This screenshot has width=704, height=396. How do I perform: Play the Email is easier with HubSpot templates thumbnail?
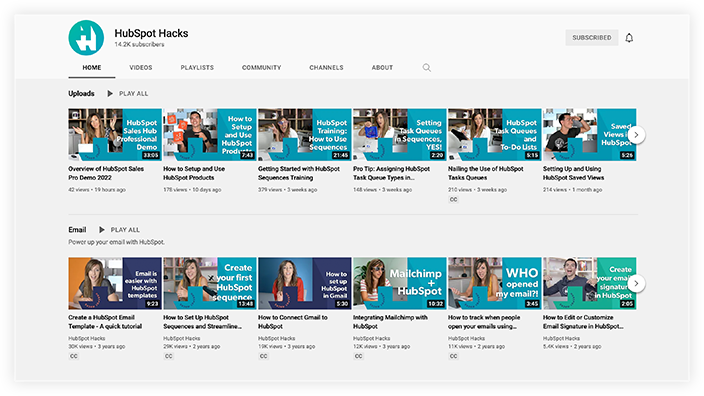click(115, 283)
